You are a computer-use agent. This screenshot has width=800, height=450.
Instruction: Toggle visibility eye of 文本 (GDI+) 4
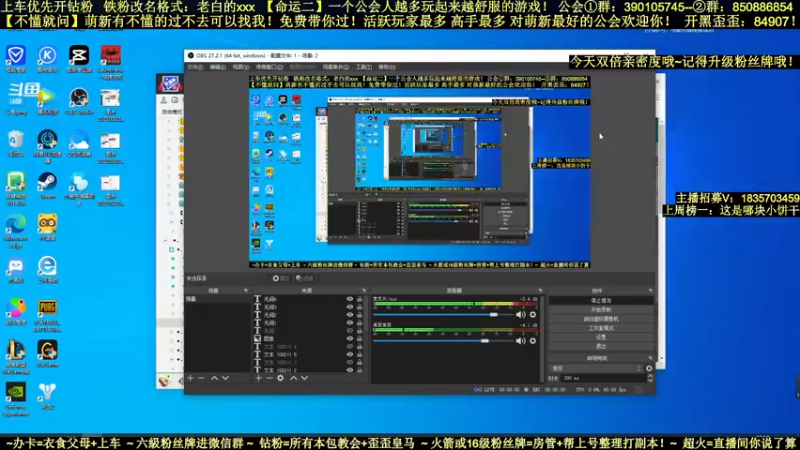point(349,346)
